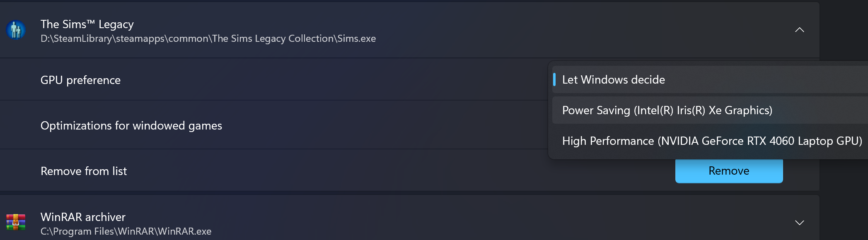Click the Remove from list label
Viewport: 868px width, 240px height.
(84, 171)
